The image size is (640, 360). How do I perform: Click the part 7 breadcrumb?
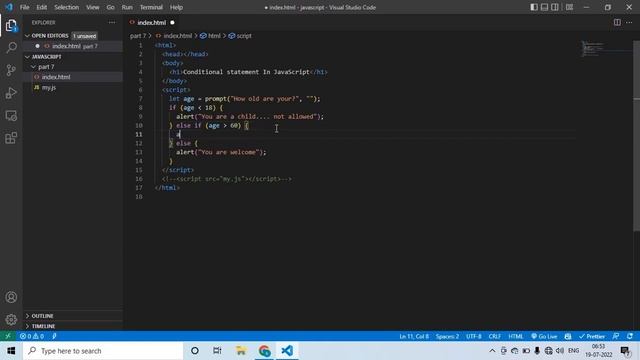point(138,36)
